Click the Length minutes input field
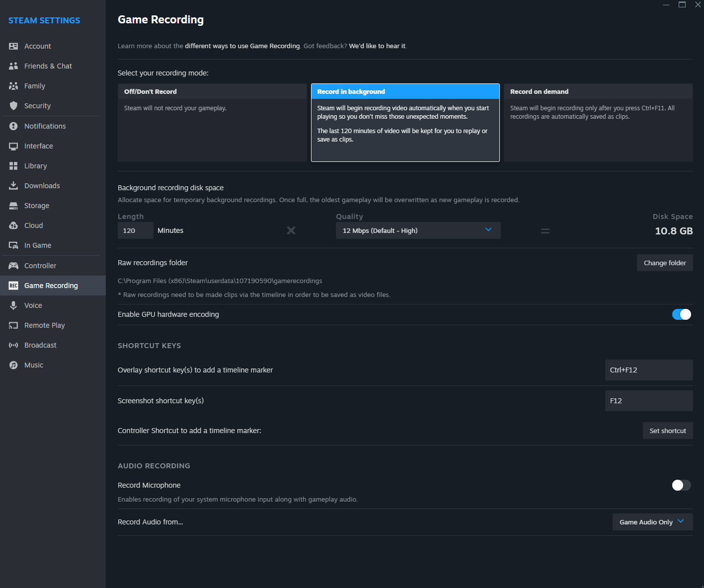Screen dimensions: 704x588 135,230
